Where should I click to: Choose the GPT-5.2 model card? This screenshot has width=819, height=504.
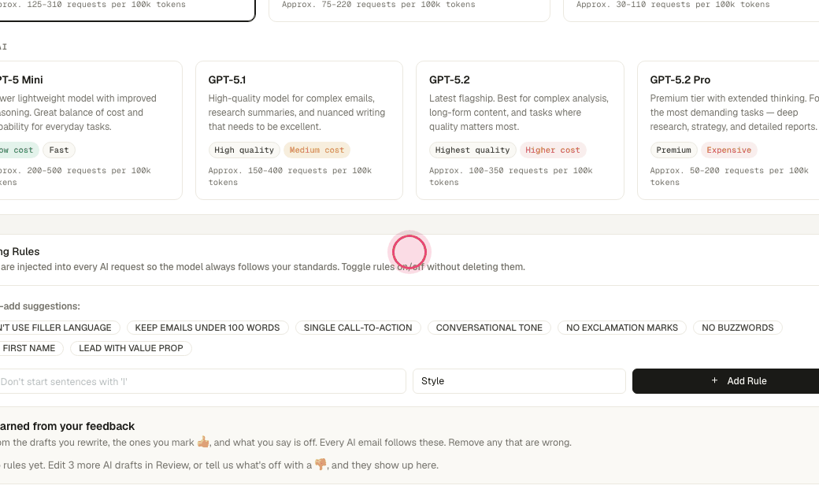pyautogui.click(x=520, y=130)
